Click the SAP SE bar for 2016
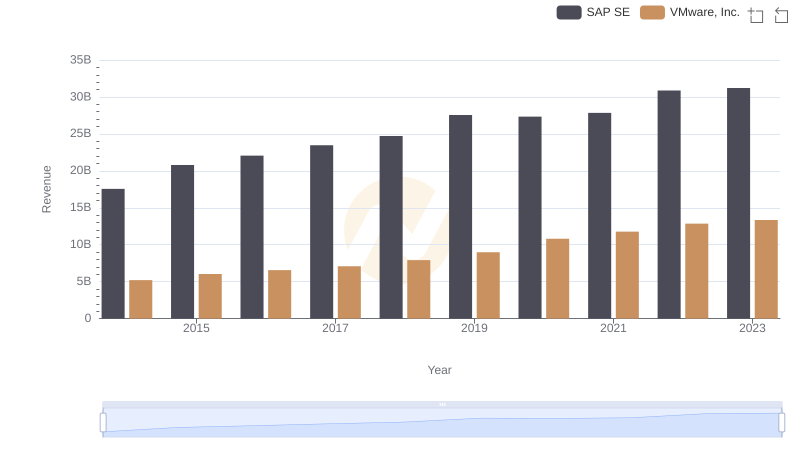This screenshot has width=800, height=461. (x=252, y=237)
